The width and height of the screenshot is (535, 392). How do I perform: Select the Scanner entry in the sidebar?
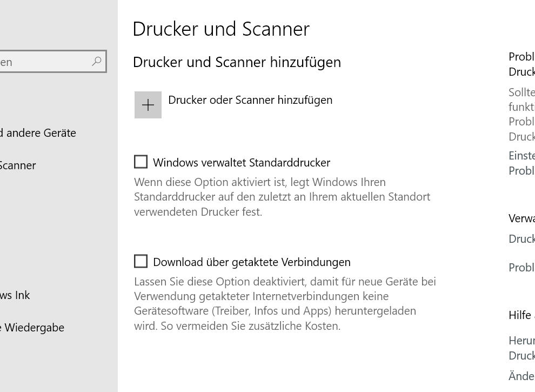[18, 165]
